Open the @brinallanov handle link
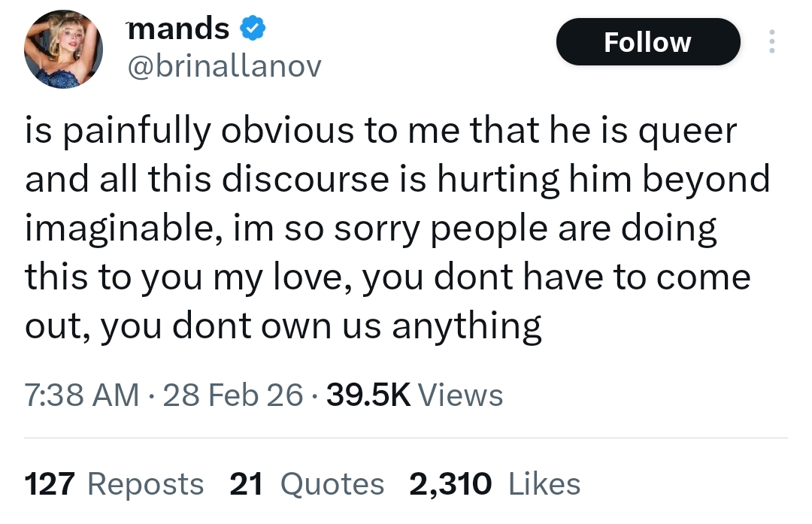The image size is (812, 524). click(x=225, y=68)
